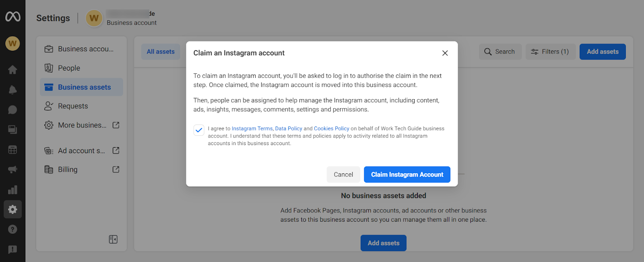Image resolution: width=644 pixels, height=262 pixels.
Task: Open the report a problem icon
Action: [x=12, y=250]
